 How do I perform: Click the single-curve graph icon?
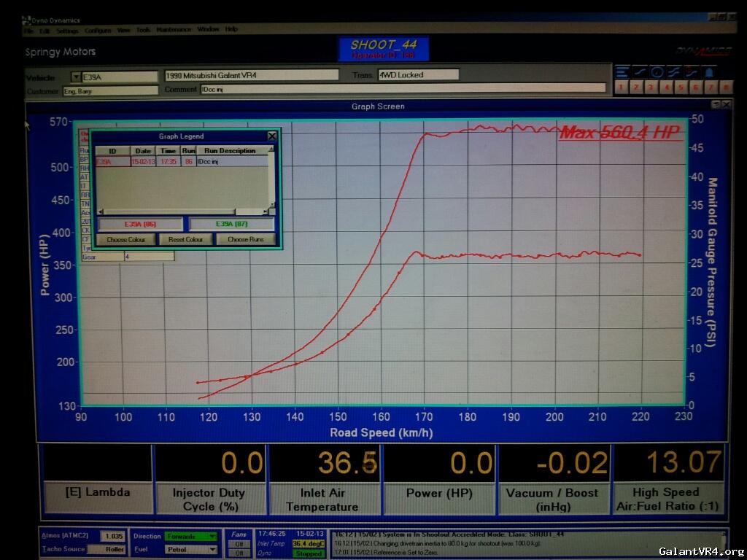pyautogui.click(x=639, y=72)
